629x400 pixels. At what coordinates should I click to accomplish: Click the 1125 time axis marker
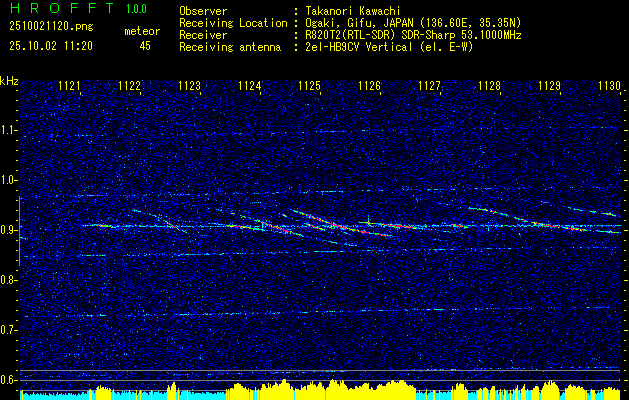click(309, 85)
